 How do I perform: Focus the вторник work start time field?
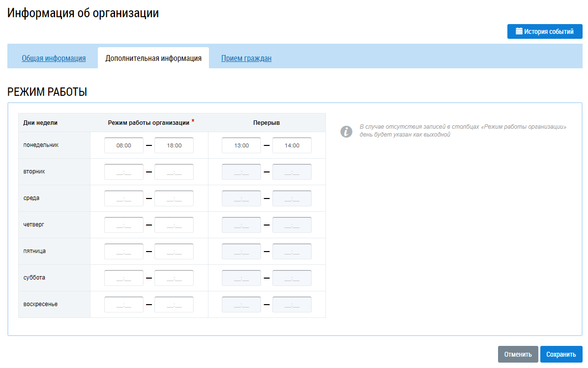124,172
